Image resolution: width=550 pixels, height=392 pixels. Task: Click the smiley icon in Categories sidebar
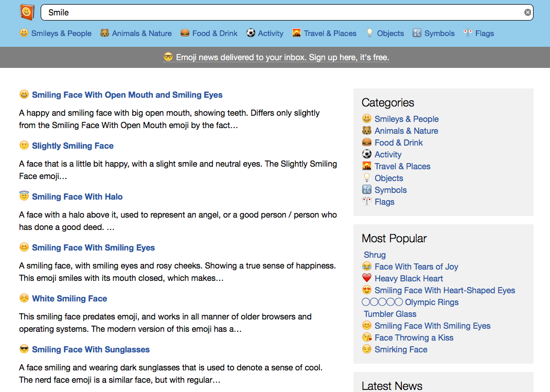366,118
